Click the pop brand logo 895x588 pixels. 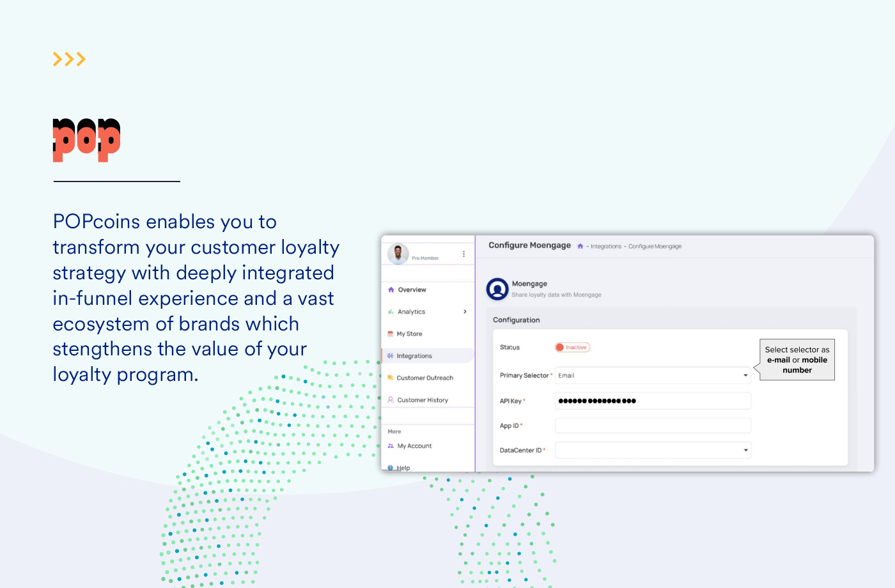[86, 140]
